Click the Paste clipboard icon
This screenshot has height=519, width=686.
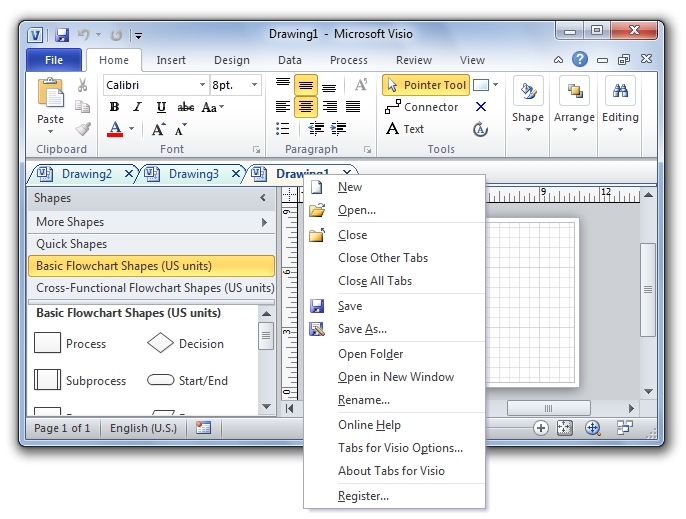tap(50, 93)
